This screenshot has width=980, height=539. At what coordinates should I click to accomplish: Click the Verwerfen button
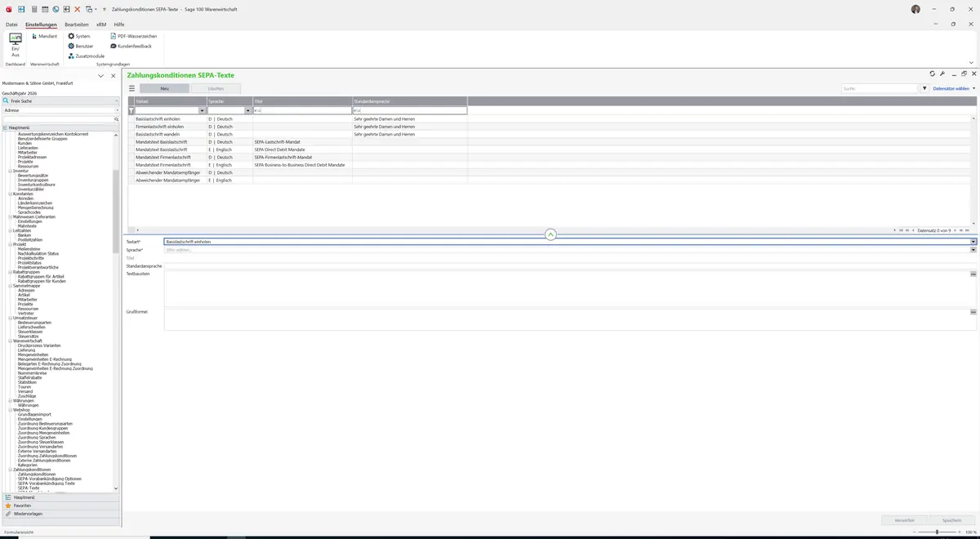(905, 520)
